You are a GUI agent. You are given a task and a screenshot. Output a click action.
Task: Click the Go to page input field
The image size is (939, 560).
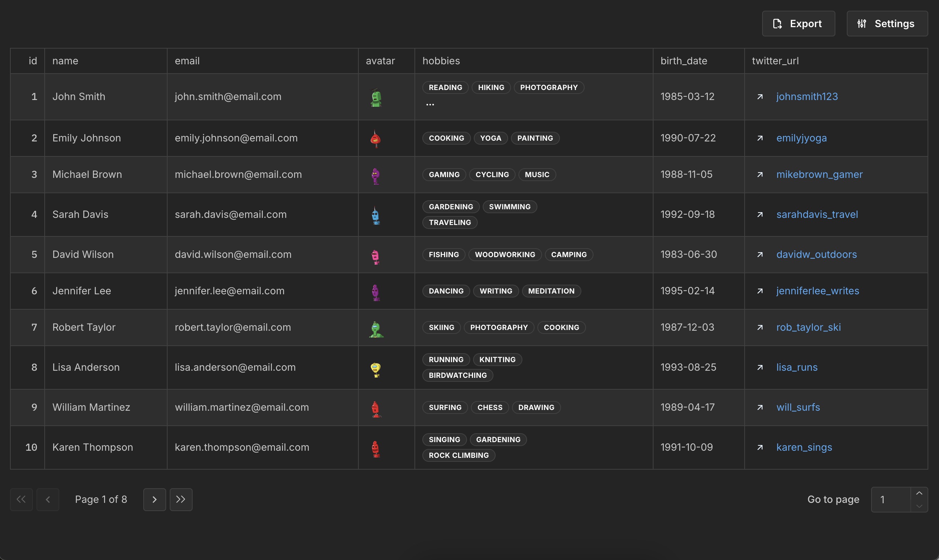(891, 499)
